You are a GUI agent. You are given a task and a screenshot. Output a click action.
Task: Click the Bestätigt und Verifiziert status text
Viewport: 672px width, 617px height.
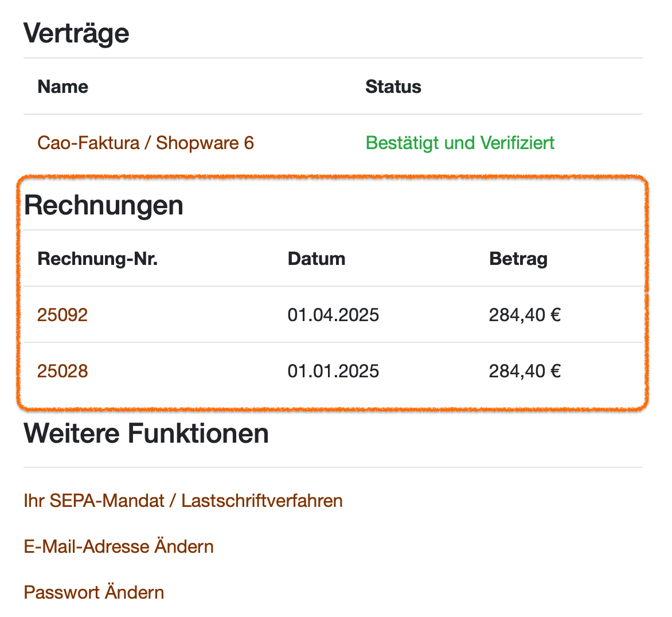click(460, 143)
